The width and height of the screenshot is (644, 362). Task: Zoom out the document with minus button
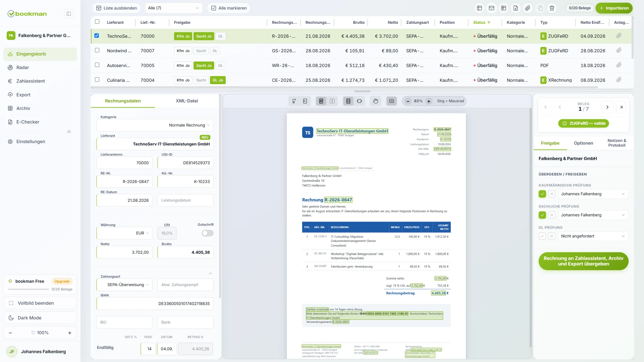tap(408, 101)
